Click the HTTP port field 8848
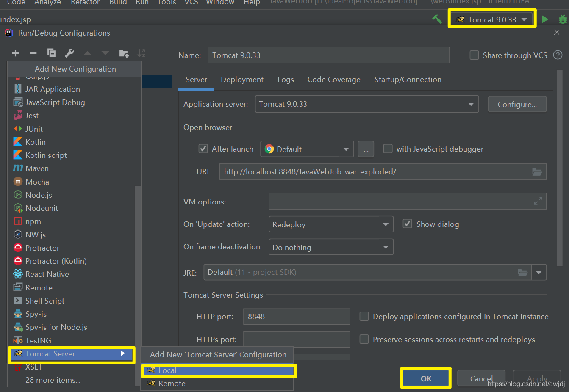This screenshot has width=569, height=392. tap(297, 317)
